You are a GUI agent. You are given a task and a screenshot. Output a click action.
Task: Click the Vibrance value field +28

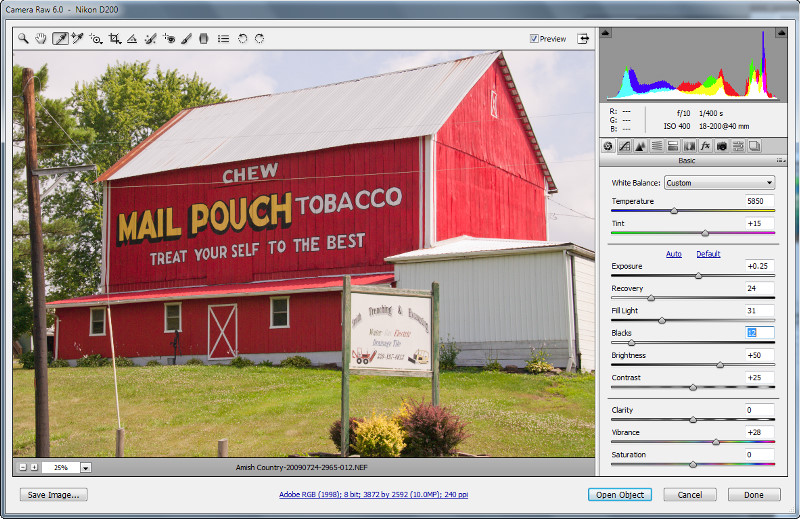pyautogui.click(x=759, y=432)
